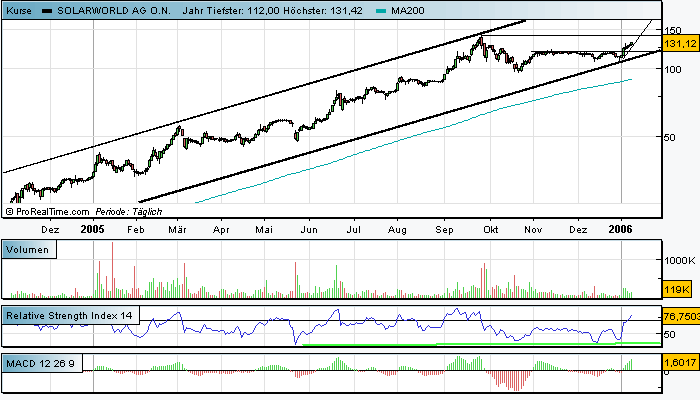The image size is (700, 400).
Task: Click the 119K volume value tag
Action: coord(677,289)
